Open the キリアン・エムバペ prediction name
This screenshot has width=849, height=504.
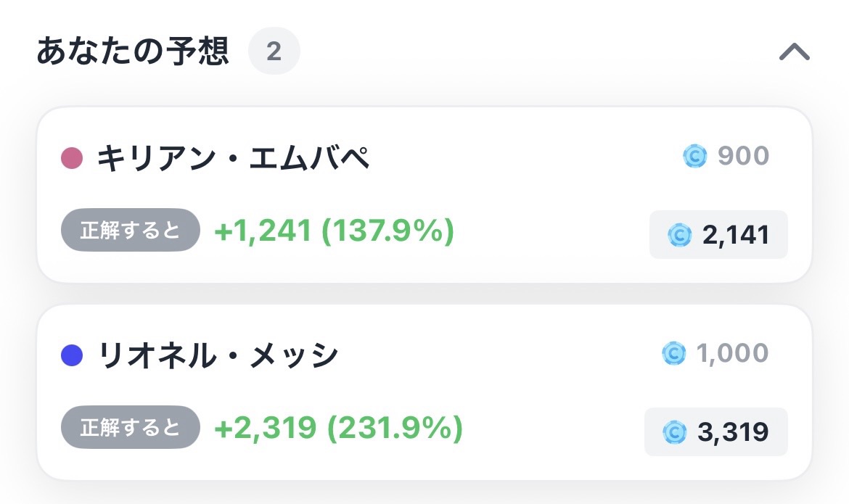point(234,158)
